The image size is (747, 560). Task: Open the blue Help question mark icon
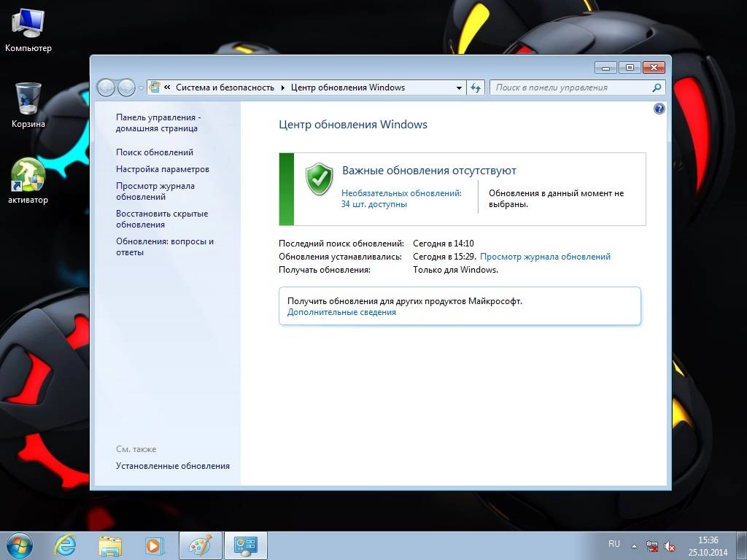click(659, 109)
